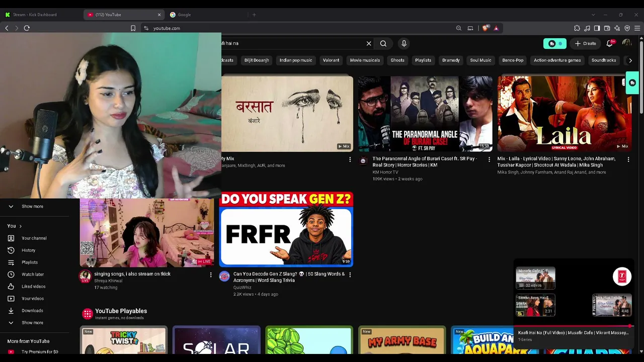Reload the YouTube page
Screen dimensions: 644x362
coord(27,28)
